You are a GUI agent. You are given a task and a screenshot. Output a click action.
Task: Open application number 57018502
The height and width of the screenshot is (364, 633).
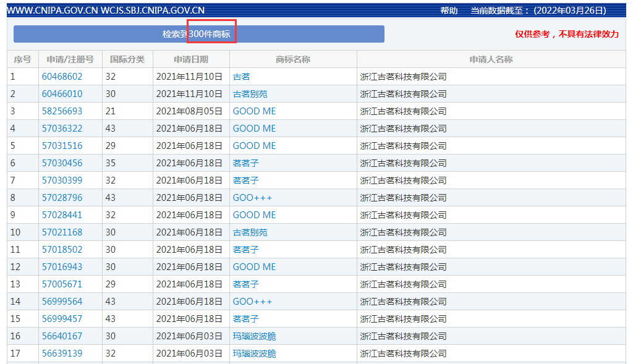point(62,250)
